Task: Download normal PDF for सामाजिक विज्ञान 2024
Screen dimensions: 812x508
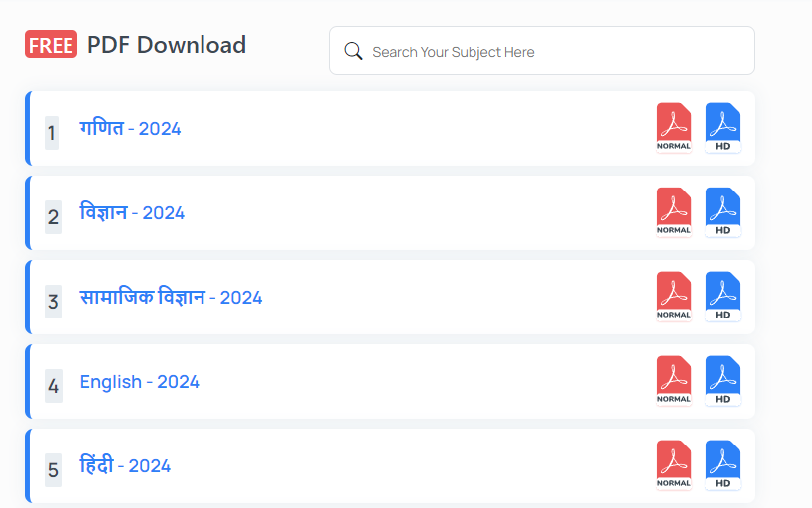Action: [674, 297]
